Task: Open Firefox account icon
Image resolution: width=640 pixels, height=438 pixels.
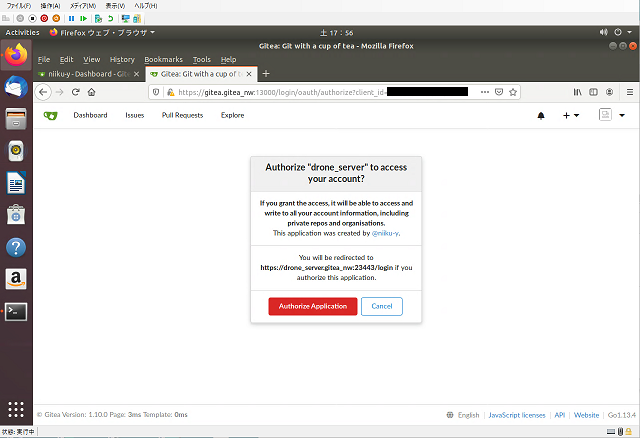Action: coord(609,92)
